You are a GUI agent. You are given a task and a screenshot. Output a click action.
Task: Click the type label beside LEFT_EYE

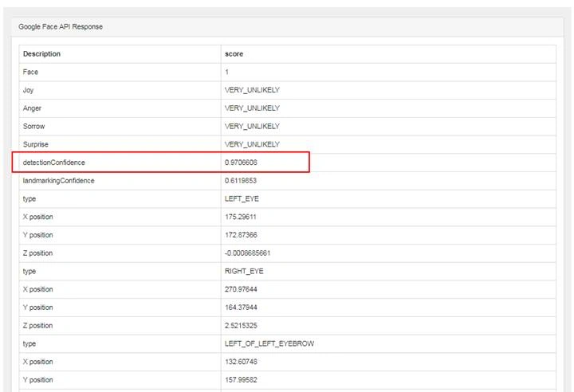[29, 198]
